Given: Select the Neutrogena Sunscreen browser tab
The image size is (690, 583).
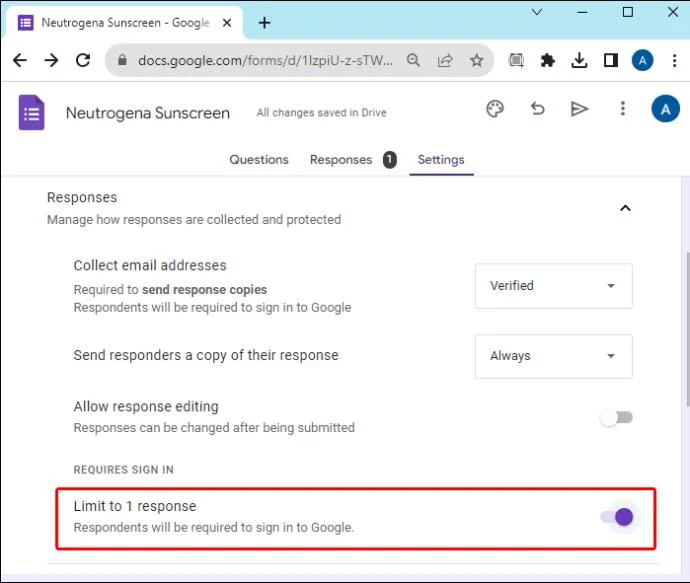Looking at the screenshot, I should 125,22.
